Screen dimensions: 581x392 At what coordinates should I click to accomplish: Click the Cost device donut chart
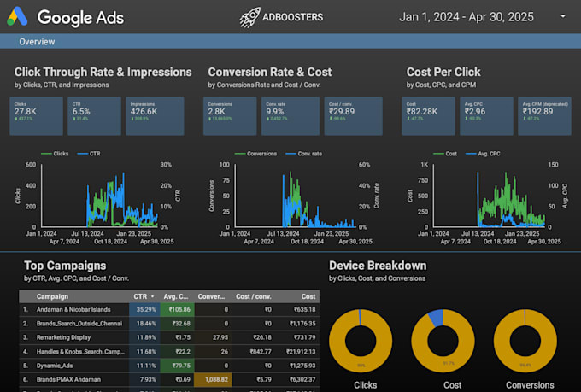(x=443, y=341)
